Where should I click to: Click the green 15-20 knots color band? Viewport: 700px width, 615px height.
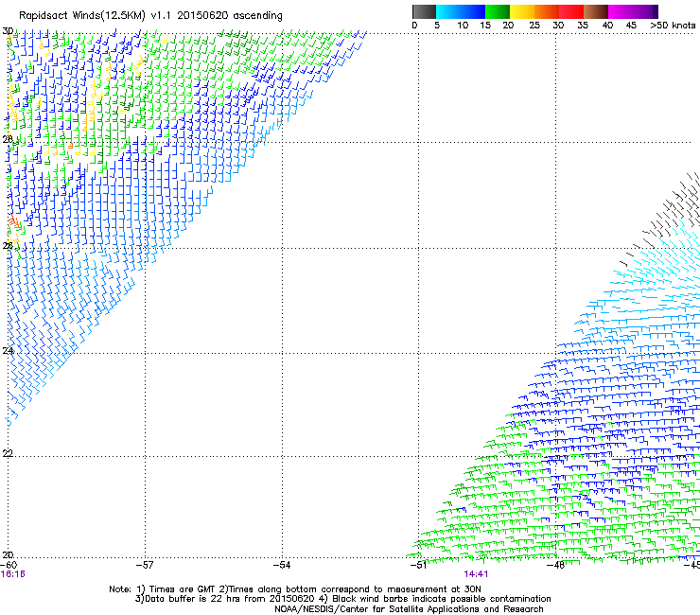point(498,11)
